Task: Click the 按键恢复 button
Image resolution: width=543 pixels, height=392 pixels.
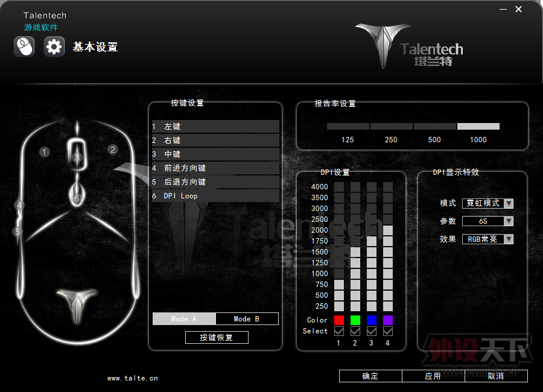Action: click(217, 337)
